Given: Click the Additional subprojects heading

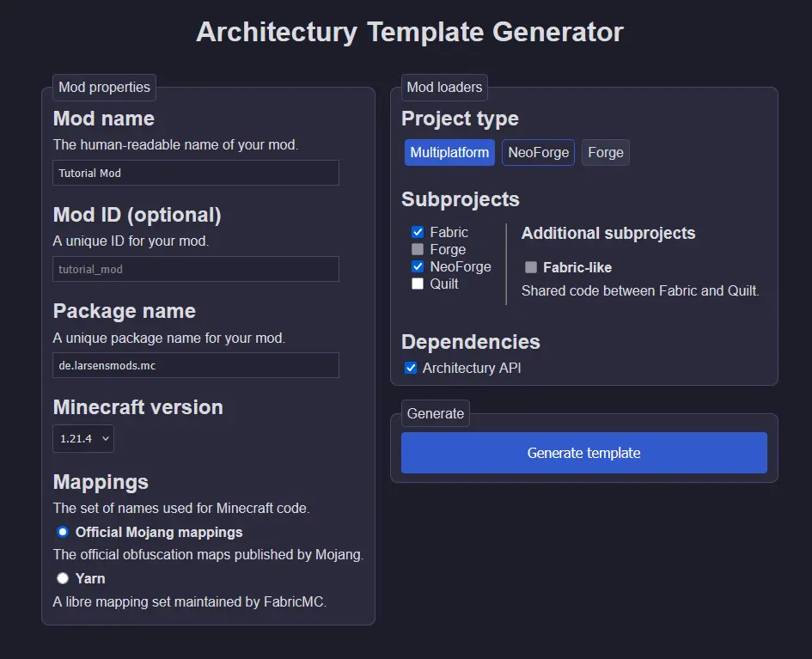Looking at the screenshot, I should tap(608, 234).
